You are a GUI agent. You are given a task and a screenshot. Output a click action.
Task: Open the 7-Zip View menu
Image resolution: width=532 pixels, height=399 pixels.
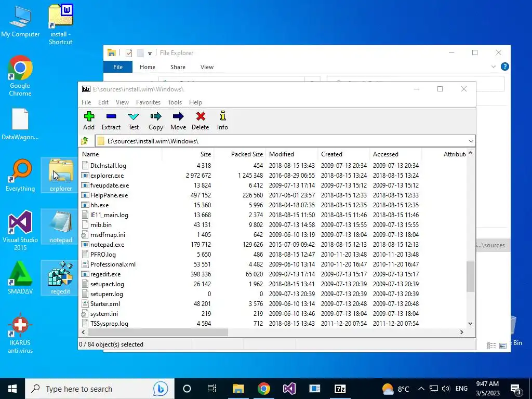pos(122,102)
